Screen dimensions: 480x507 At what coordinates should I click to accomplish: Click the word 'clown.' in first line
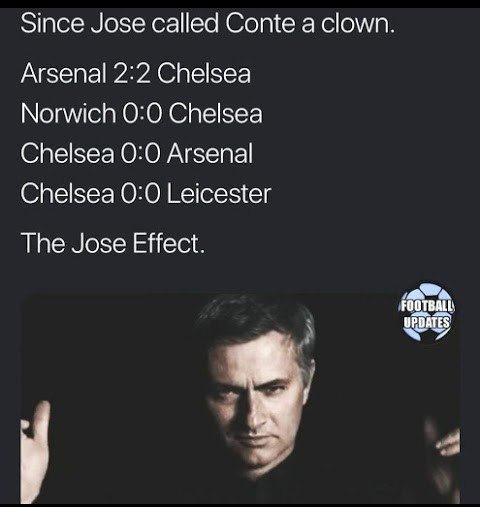coord(358,24)
